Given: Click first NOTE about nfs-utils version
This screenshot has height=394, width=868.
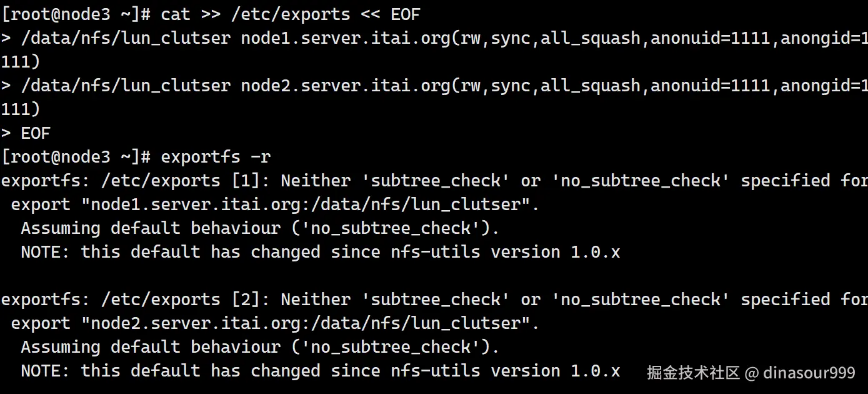Looking at the screenshot, I should [x=320, y=252].
